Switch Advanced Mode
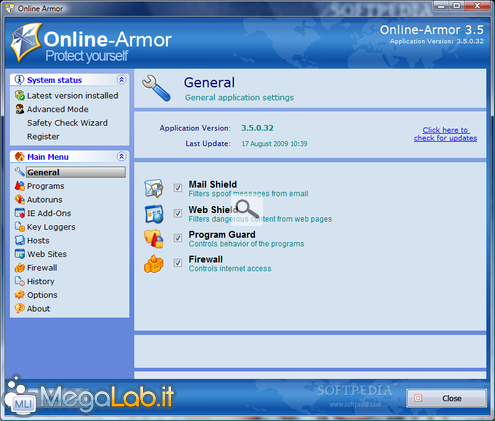Image resolution: width=495 pixels, height=421 pixels. pos(57,109)
